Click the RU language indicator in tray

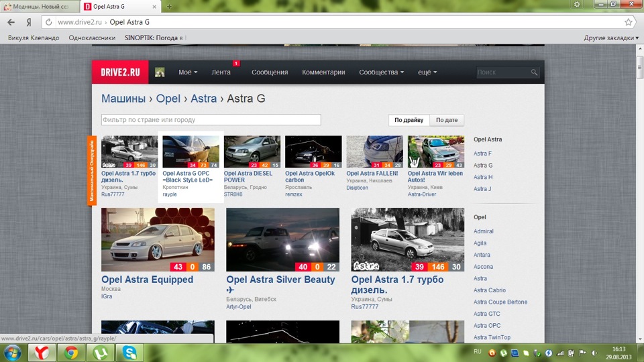477,352
